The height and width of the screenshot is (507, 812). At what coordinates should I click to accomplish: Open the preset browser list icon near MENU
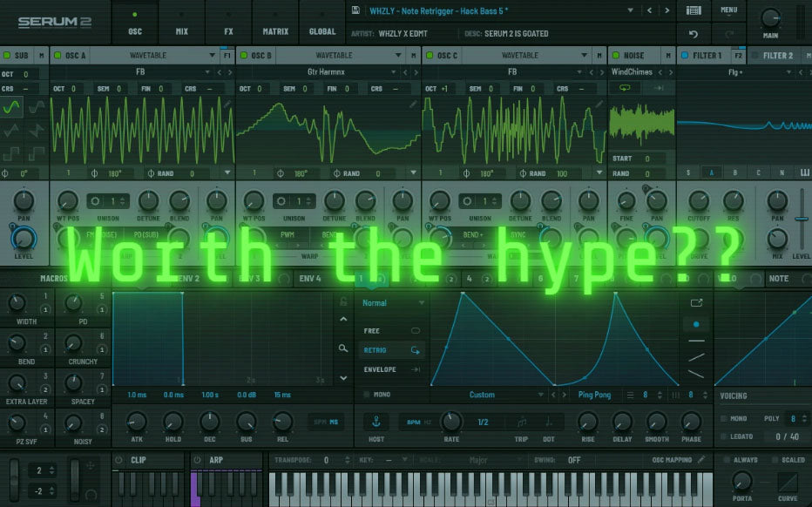click(x=694, y=10)
